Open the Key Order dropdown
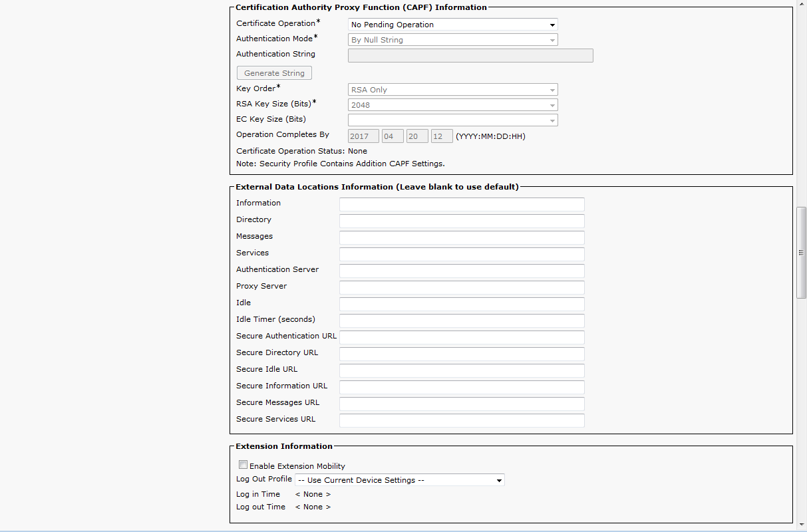This screenshot has width=807, height=532. pyautogui.click(x=452, y=90)
